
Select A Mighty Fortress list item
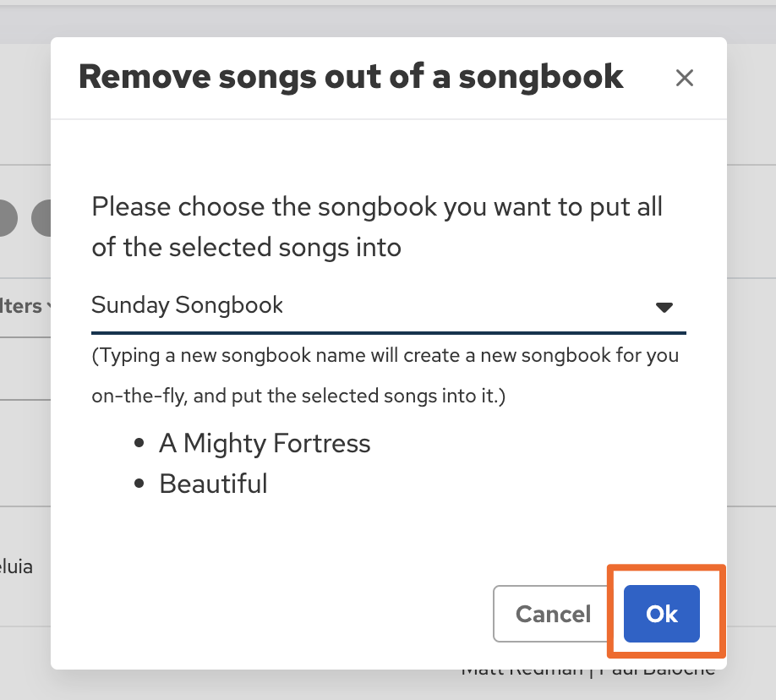[x=265, y=443]
